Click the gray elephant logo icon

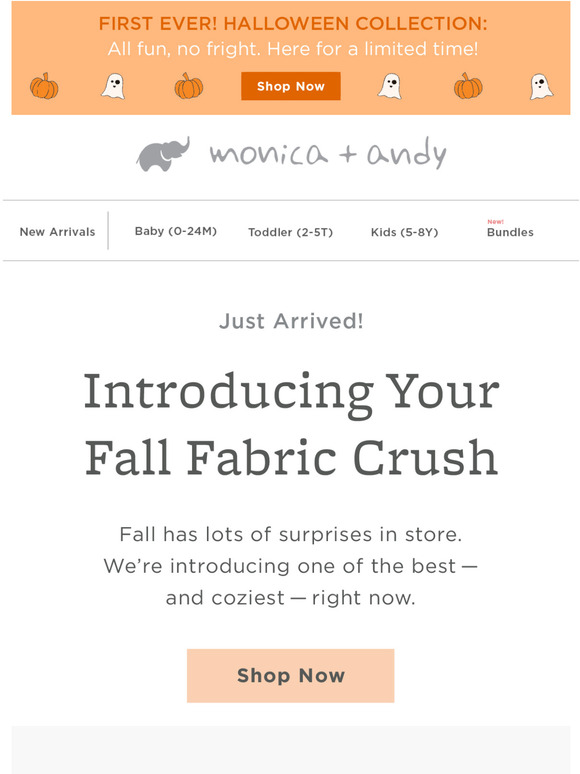pyautogui.click(x=162, y=155)
